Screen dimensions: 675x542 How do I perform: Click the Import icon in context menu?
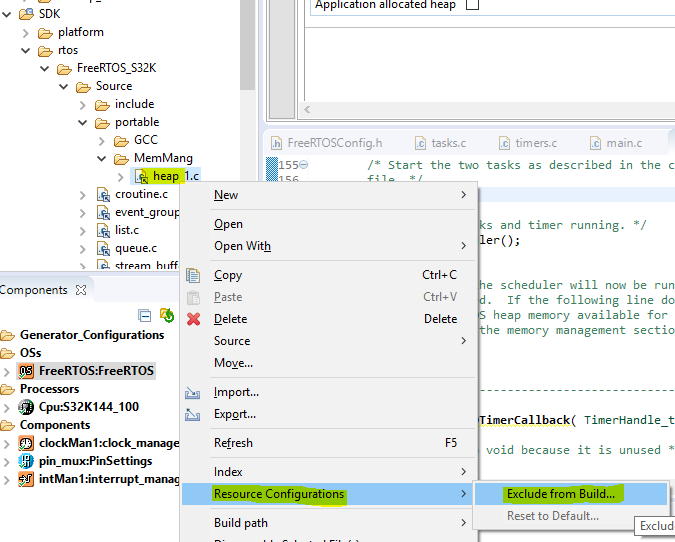(192, 393)
